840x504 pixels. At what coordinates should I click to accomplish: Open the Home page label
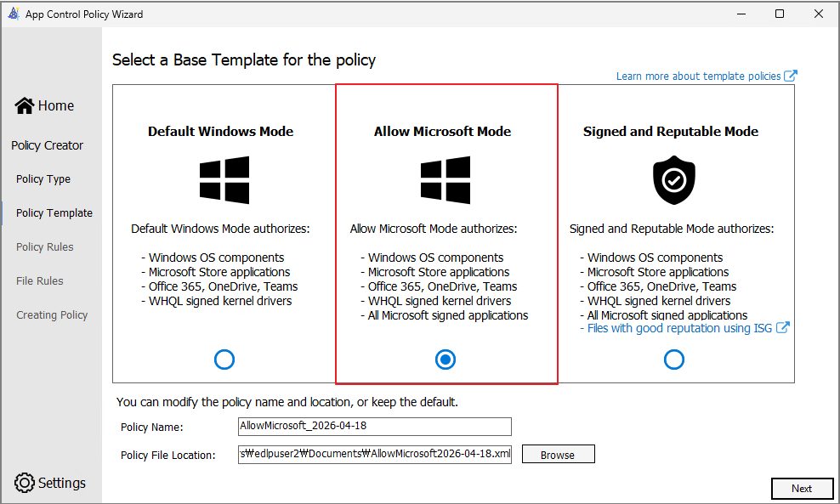[x=56, y=105]
